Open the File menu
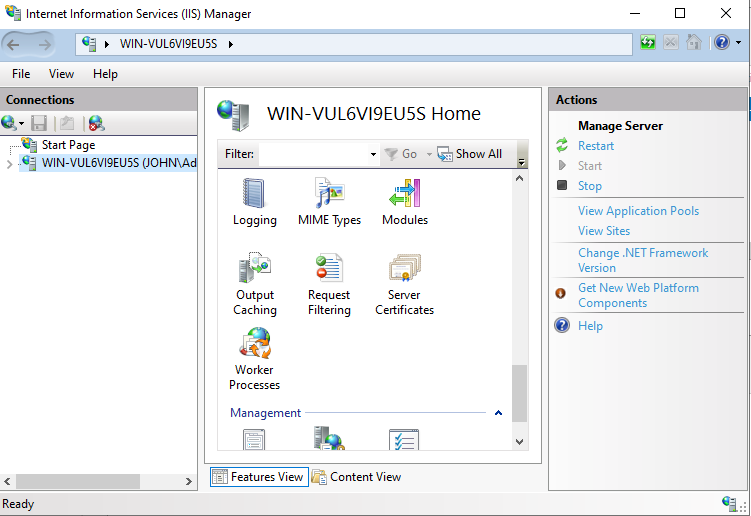The height and width of the screenshot is (516, 751). point(21,74)
